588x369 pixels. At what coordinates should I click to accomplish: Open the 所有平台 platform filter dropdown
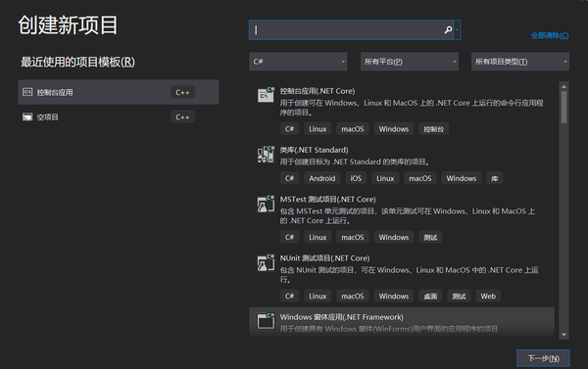point(410,62)
